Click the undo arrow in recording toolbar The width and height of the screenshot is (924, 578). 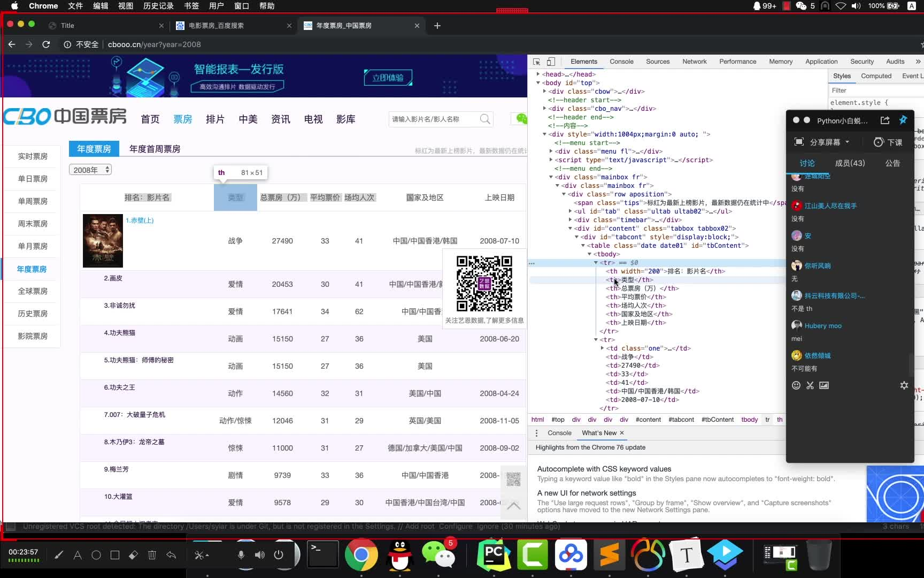pyautogui.click(x=171, y=555)
